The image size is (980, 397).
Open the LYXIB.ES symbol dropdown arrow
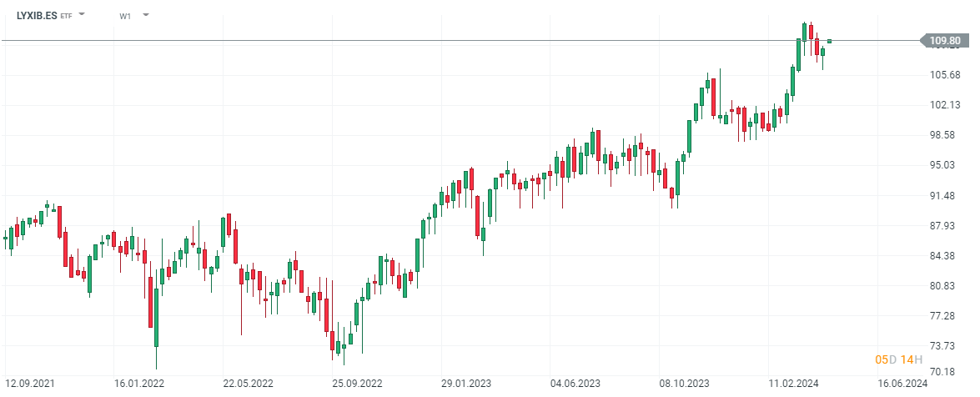point(82,15)
